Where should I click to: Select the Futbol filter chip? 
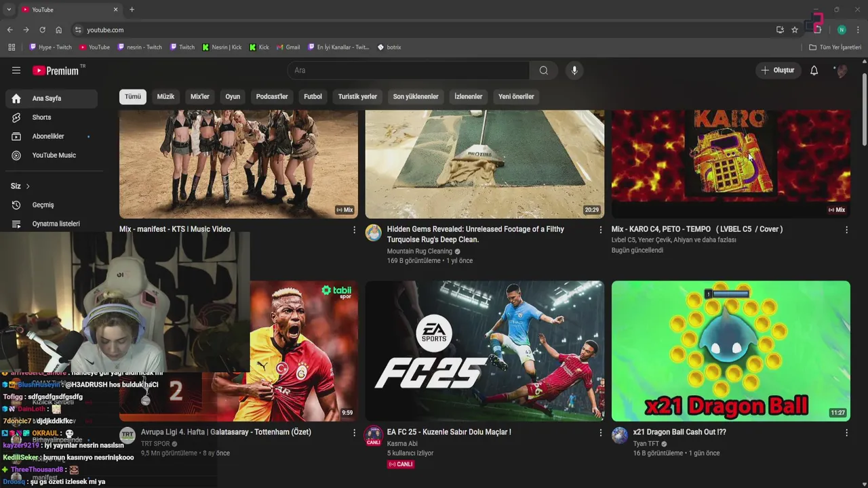pos(313,97)
